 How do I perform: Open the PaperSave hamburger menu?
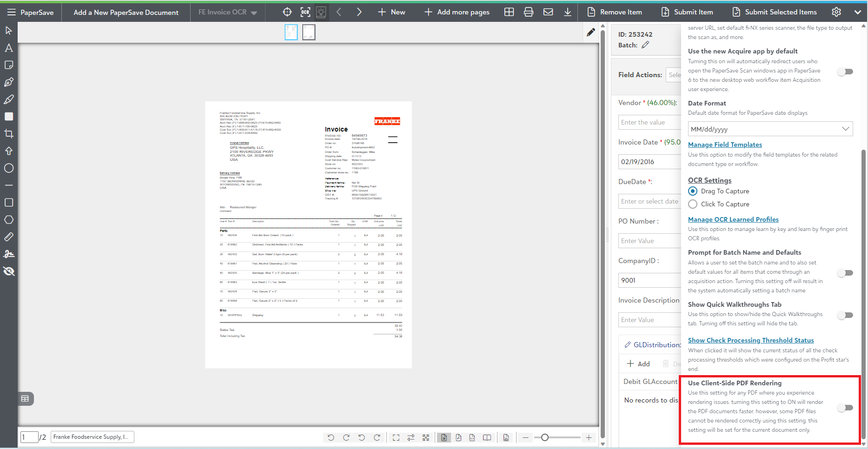[x=11, y=12]
